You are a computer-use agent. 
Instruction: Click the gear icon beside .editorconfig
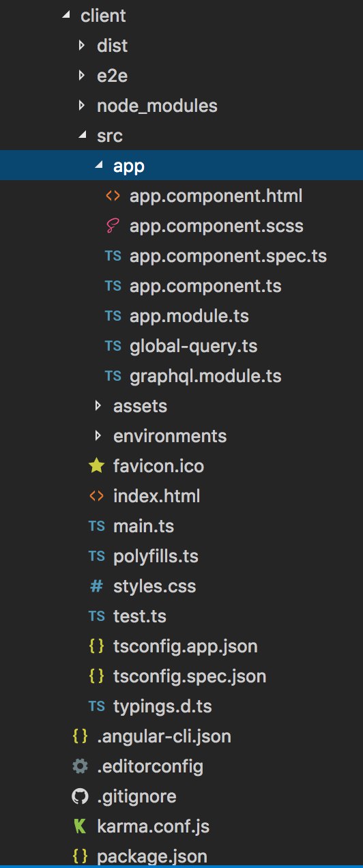click(80, 767)
